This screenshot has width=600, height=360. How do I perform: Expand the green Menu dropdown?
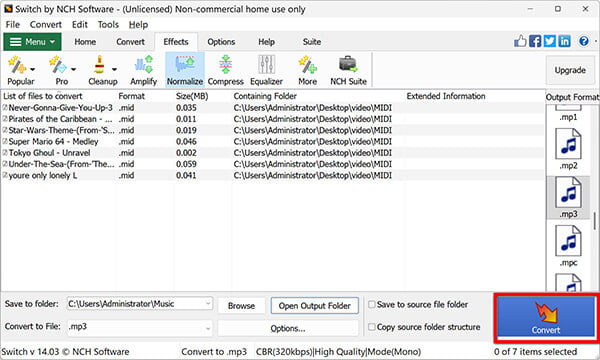click(x=32, y=42)
